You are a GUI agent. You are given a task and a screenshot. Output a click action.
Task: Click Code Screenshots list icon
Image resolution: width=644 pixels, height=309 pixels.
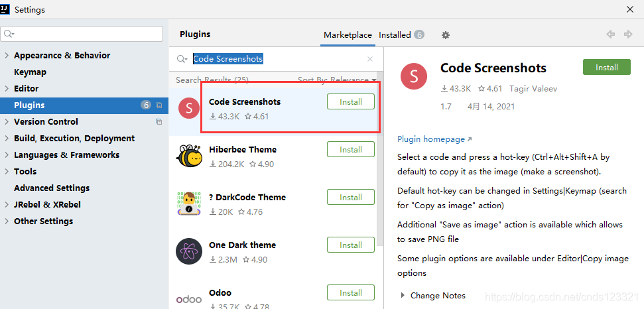tap(189, 108)
